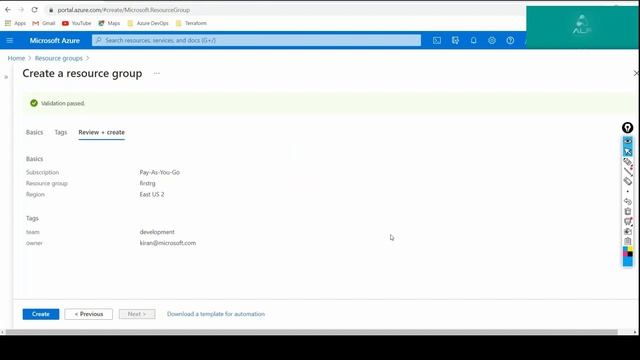Open the Help question mark icon
The height and width of the screenshot is (360, 640).
point(510,40)
